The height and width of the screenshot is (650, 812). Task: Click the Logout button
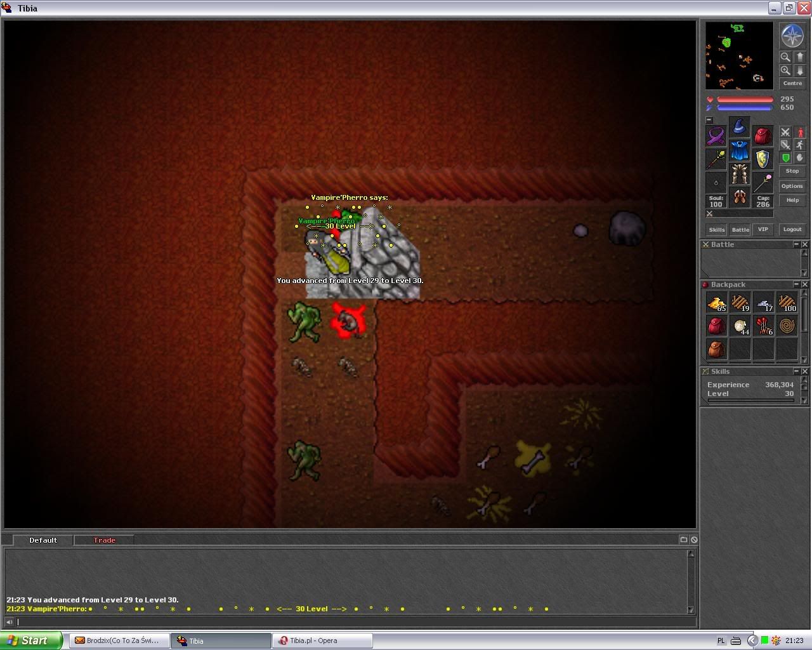[792, 230]
